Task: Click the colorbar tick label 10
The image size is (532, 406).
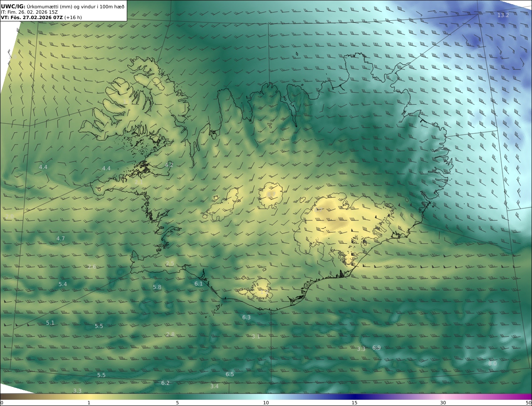Action: [x=266, y=403]
